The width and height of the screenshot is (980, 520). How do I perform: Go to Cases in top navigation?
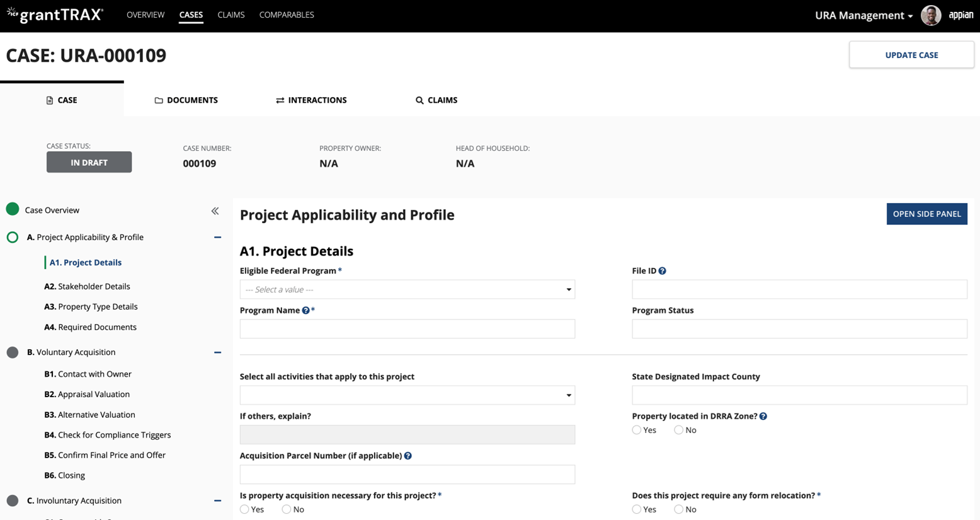[x=191, y=14]
